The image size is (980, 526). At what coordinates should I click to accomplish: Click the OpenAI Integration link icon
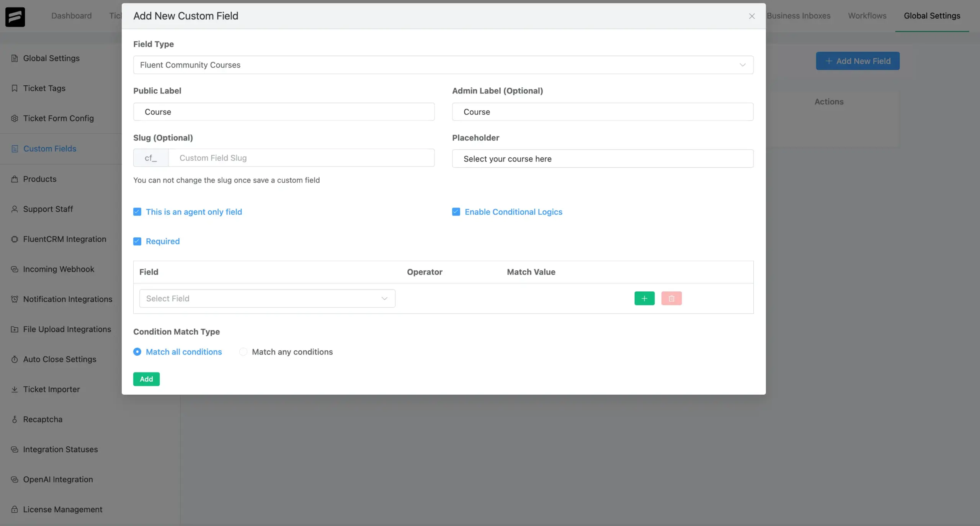pyautogui.click(x=15, y=479)
